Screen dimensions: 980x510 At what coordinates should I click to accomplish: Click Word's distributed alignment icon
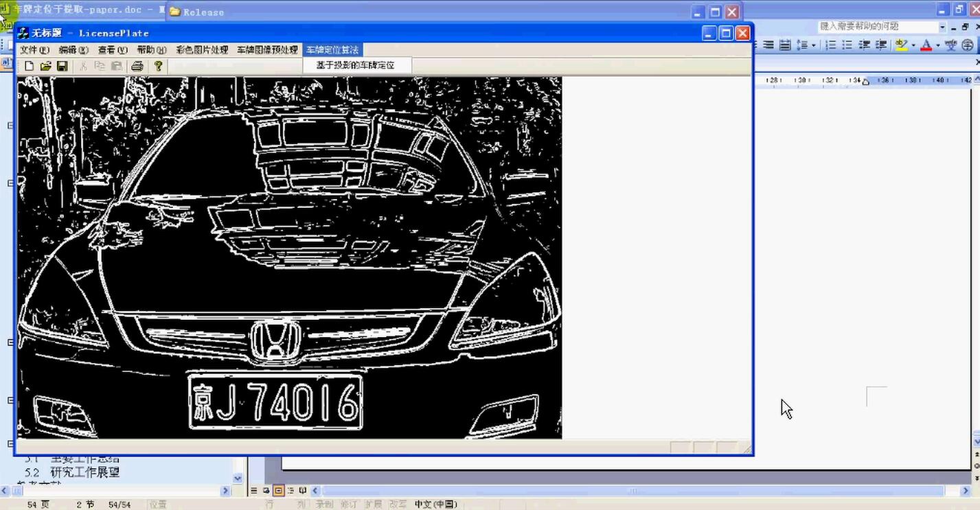point(785,45)
